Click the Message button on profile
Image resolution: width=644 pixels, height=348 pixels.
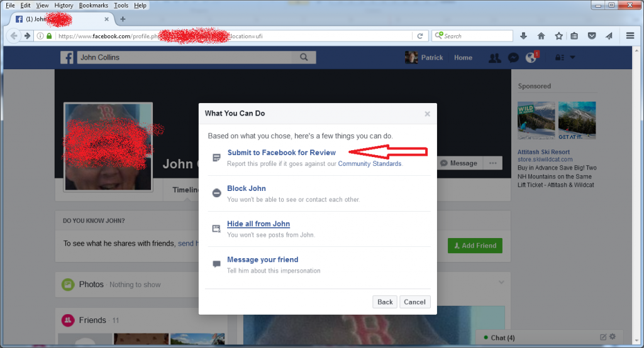click(x=458, y=163)
